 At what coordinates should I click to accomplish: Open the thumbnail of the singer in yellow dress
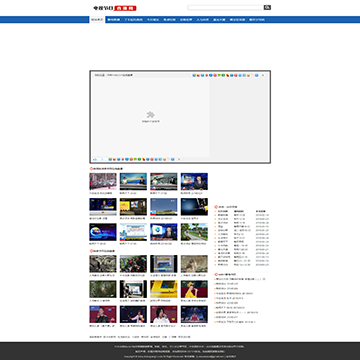tap(194, 289)
